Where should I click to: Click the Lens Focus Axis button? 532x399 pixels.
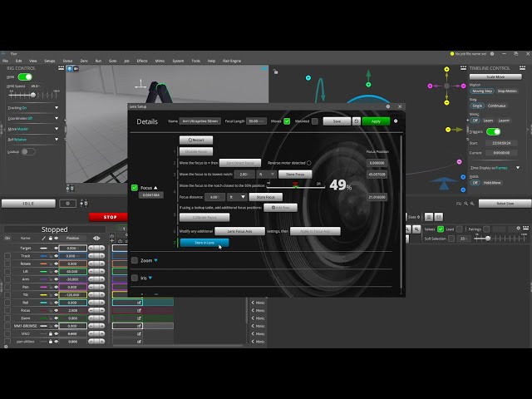(x=239, y=231)
